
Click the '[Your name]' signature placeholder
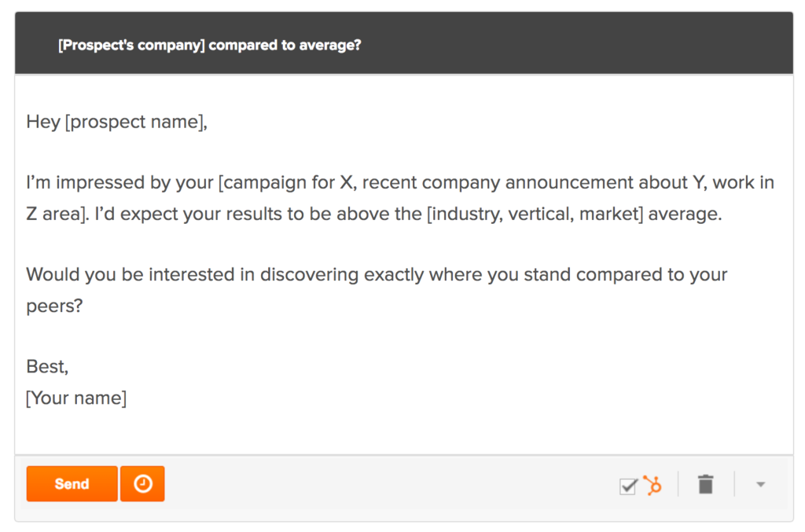click(x=76, y=398)
